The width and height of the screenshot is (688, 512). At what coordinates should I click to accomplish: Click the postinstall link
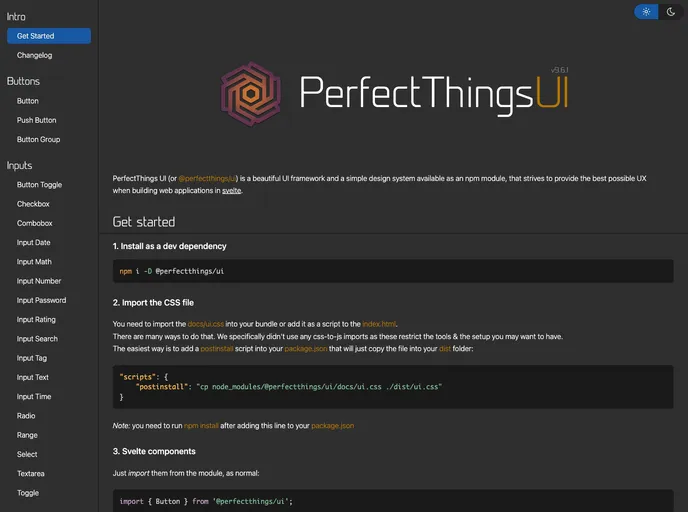click(x=217, y=349)
